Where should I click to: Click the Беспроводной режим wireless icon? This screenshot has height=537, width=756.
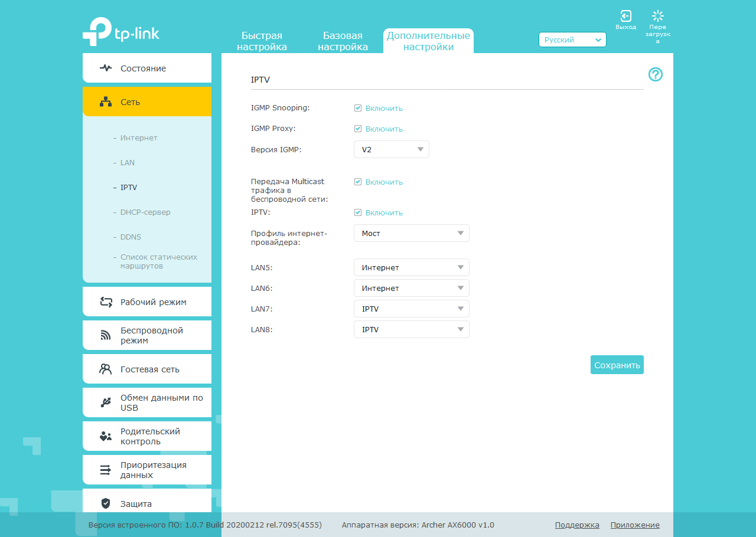point(106,335)
